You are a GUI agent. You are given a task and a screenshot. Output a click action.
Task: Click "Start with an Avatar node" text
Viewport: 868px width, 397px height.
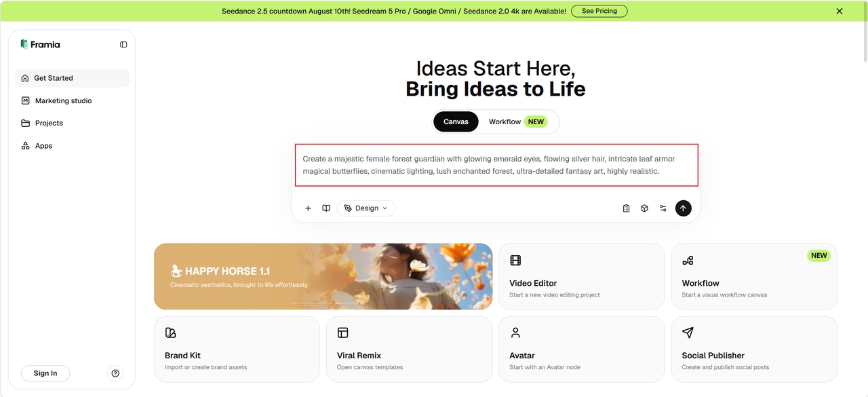point(545,367)
